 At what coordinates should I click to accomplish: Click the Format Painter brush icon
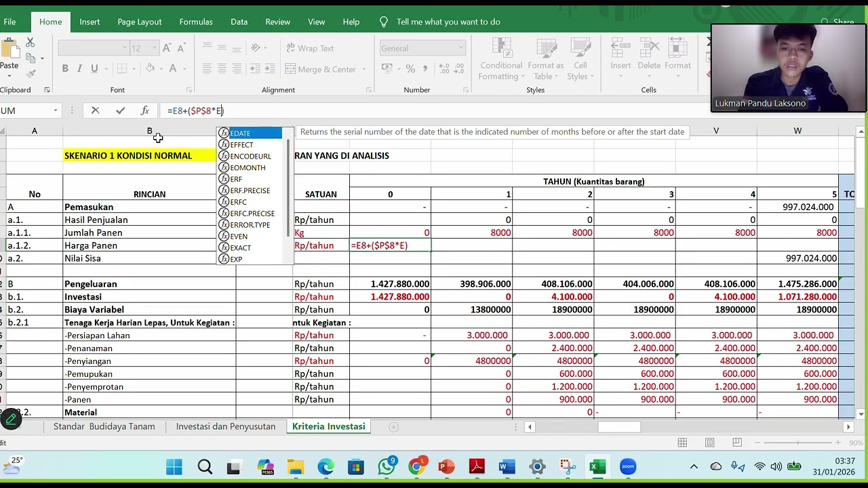[30, 73]
